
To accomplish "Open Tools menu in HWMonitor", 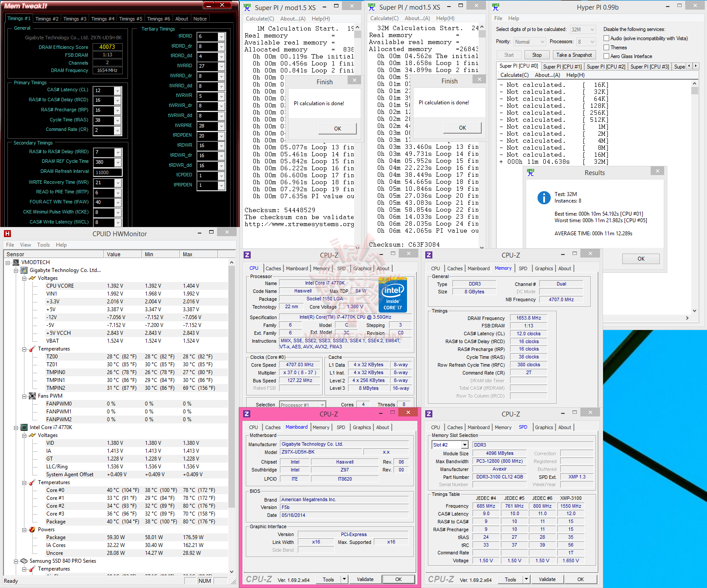I will (43, 245).
